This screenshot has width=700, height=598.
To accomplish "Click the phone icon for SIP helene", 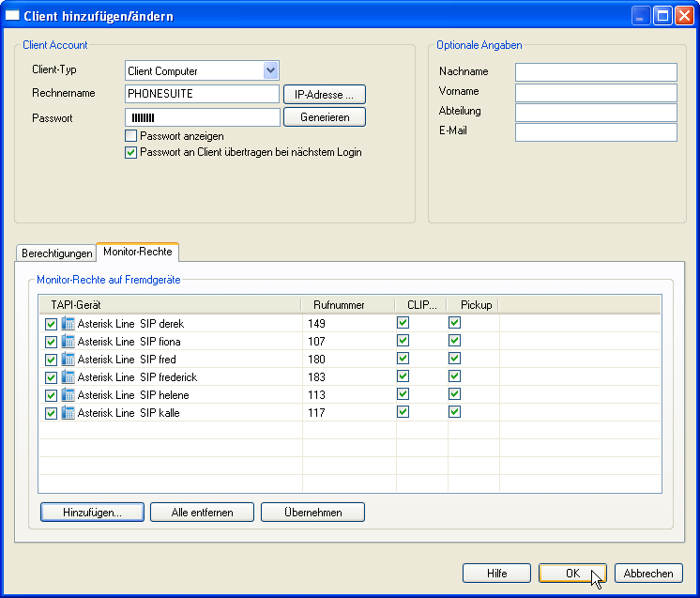I will pyautogui.click(x=68, y=394).
